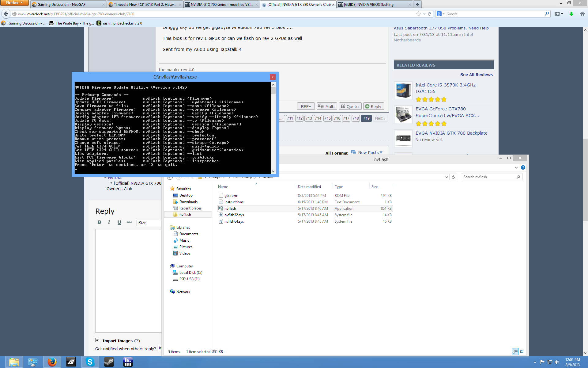Open Explorer help question mark icon

click(x=523, y=167)
